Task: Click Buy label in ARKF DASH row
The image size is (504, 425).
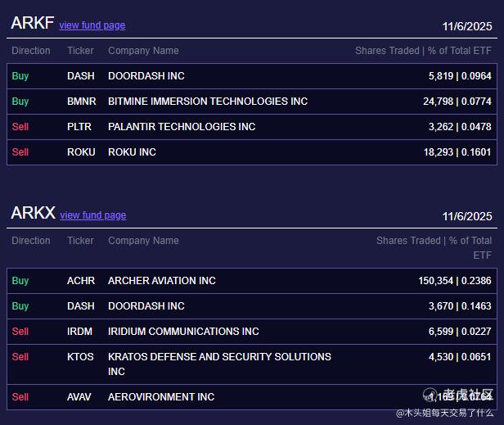Action: coord(20,76)
